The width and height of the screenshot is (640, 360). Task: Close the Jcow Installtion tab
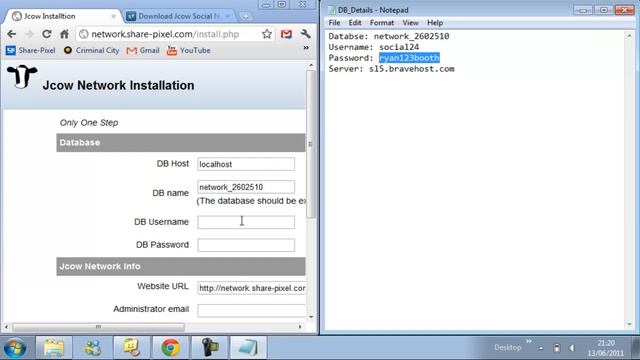coord(113,16)
